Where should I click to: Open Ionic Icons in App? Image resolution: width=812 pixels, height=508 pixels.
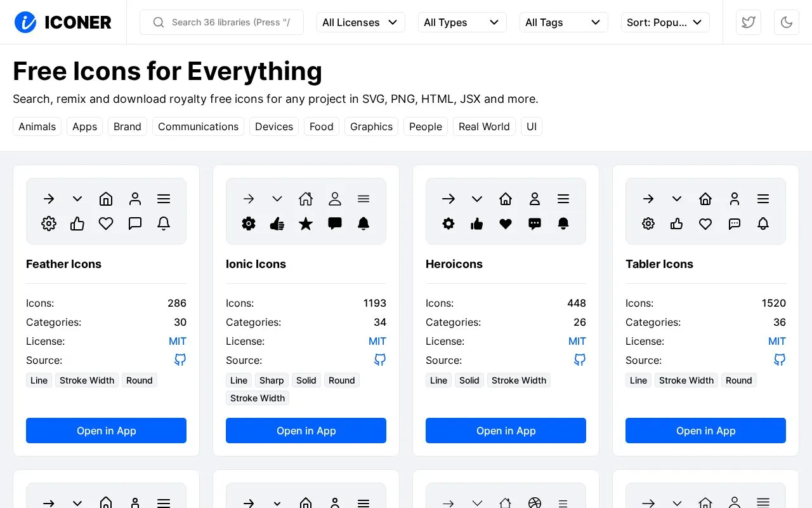(306, 431)
